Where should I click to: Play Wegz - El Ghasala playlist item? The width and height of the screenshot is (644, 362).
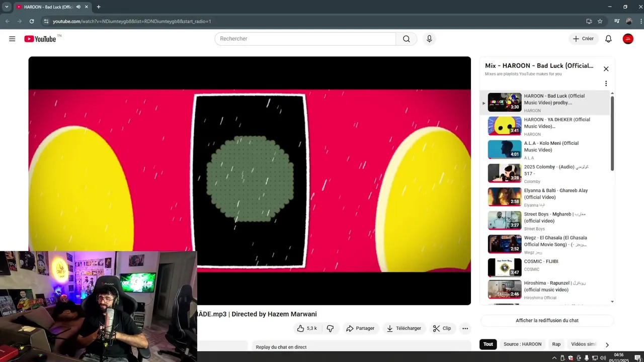click(x=546, y=244)
